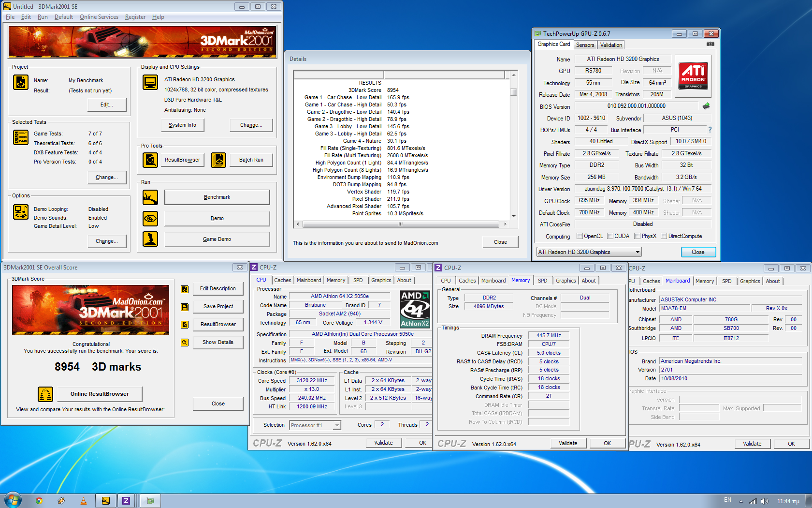
Task: Close the Details results dialog
Action: pos(500,242)
